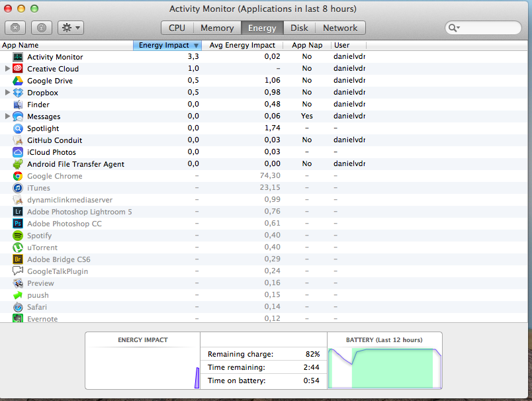The image size is (532, 401).
Task: Expand the Dropbox disclosure triangle
Action: pyautogui.click(x=7, y=92)
